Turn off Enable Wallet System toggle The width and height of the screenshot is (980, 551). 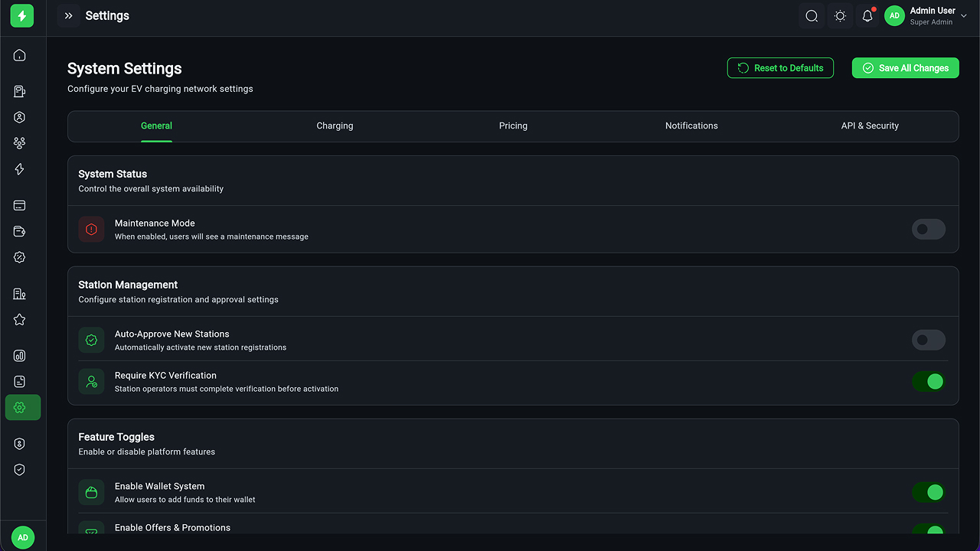point(928,492)
